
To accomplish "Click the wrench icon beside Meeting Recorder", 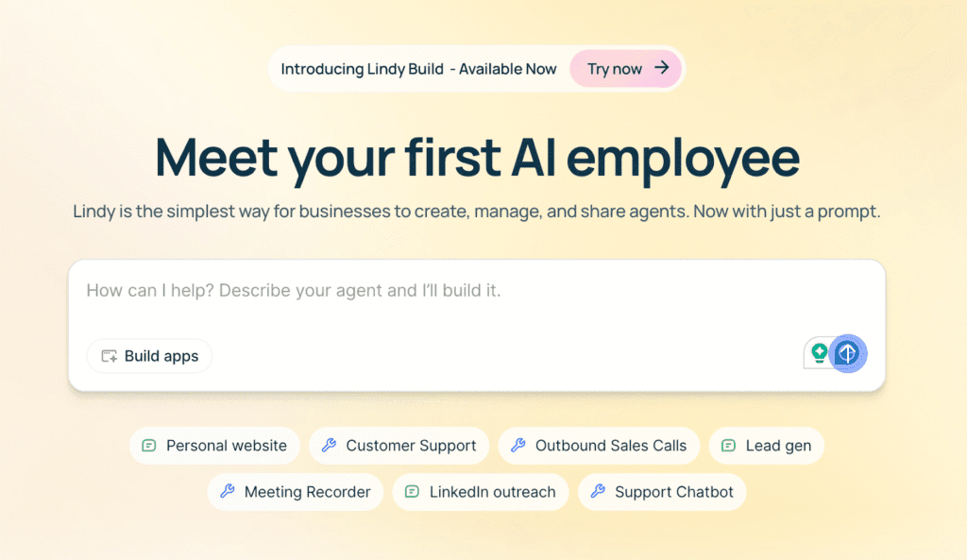I will [x=228, y=492].
